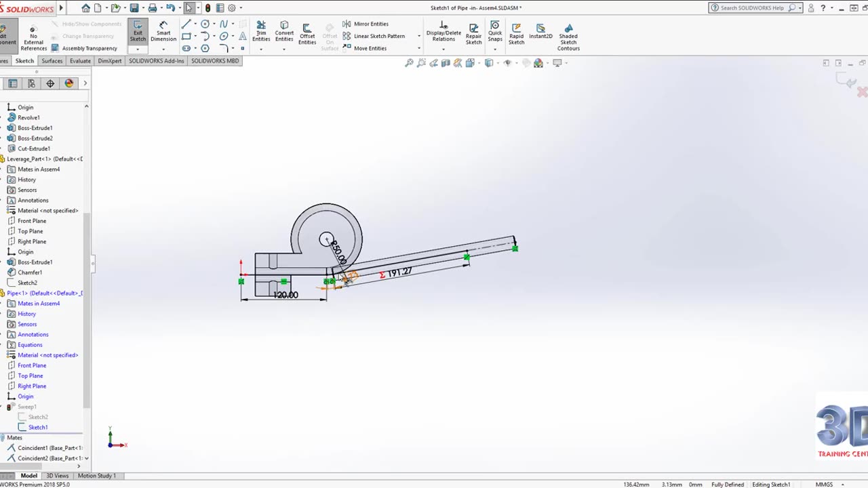Image resolution: width=868 pixels, height=488 pixels.
Task: Select the Line sketch tool
Action: [x=186, y=24]
